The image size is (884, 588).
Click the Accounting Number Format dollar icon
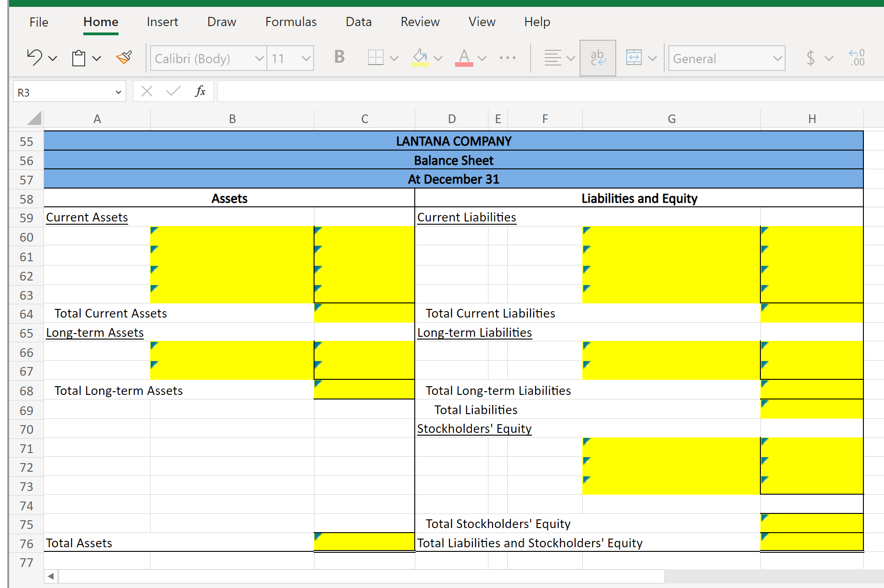[x=811, y=58]
